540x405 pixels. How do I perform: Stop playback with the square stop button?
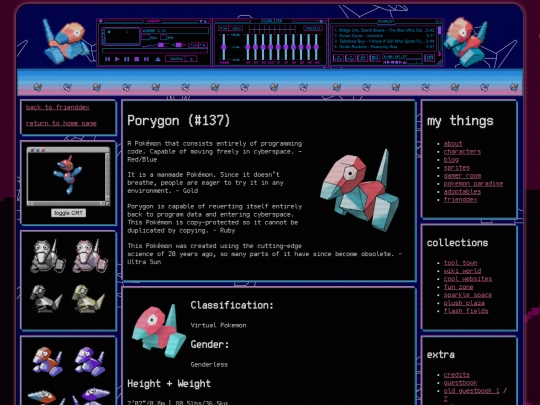[x=137, y=59]
